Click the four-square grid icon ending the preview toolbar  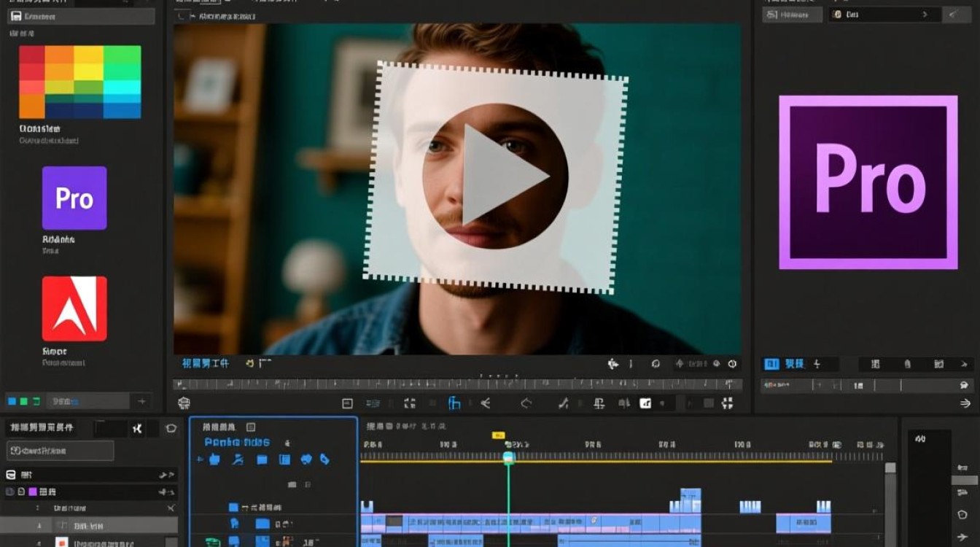727,403
